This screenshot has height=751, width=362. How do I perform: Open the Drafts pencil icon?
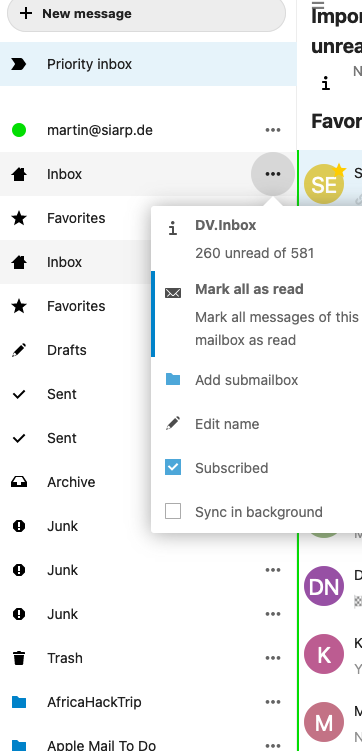pos(19,350)
